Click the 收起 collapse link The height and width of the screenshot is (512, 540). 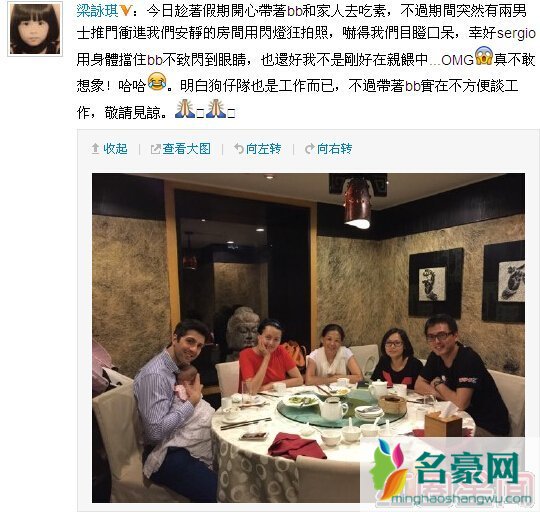pyautogui.click(x=115, y=149)
